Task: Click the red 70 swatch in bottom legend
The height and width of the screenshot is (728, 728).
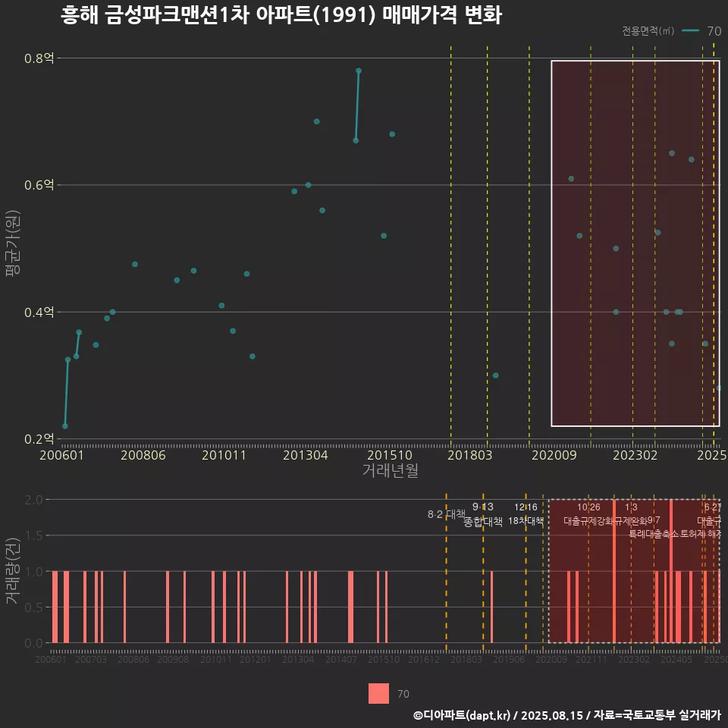Action: pos(378,693)
